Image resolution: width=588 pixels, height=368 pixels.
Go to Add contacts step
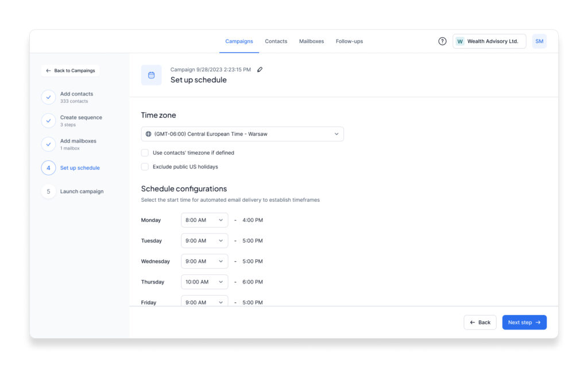[76, 97]
